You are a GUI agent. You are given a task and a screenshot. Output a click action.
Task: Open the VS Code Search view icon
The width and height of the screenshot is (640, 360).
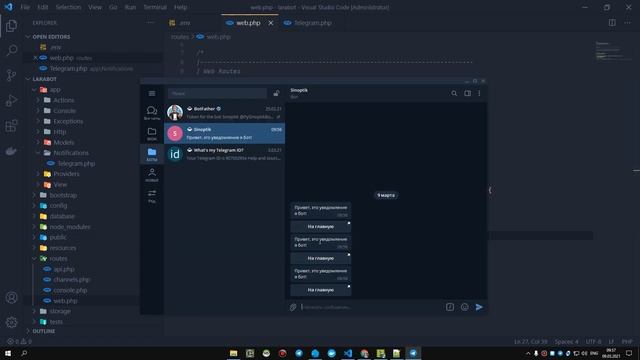pyautogui.click(x=11, y=50)
